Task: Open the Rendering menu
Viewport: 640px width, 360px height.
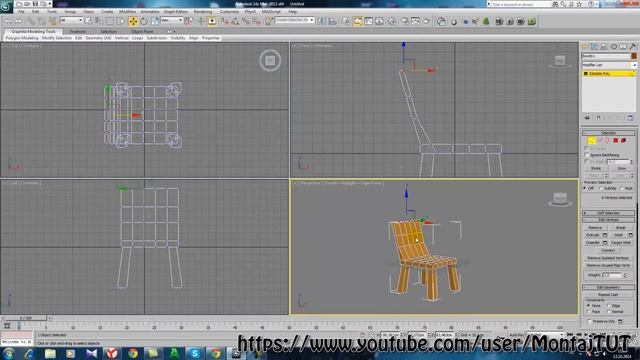Action: [x=203, y=11]
